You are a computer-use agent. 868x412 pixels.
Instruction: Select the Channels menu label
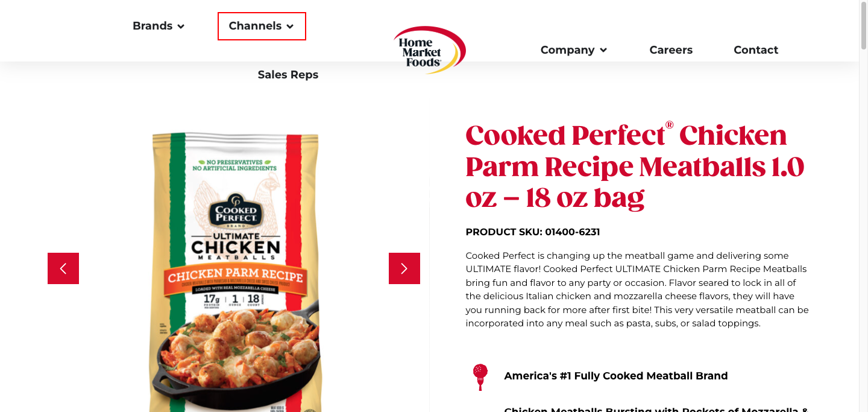click(x=255, y=26)
